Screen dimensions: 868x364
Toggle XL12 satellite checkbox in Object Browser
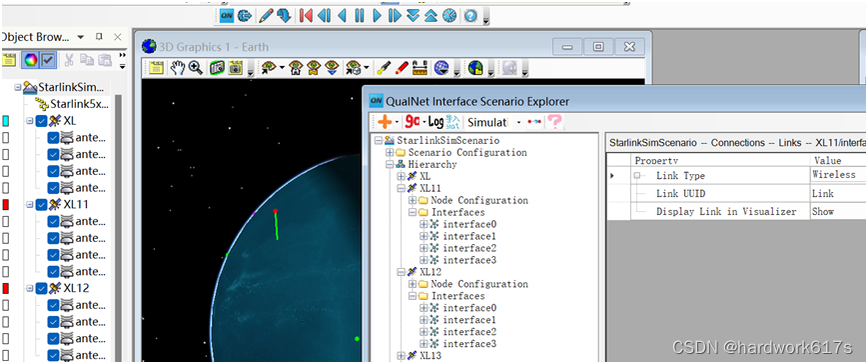coord(42,288)
